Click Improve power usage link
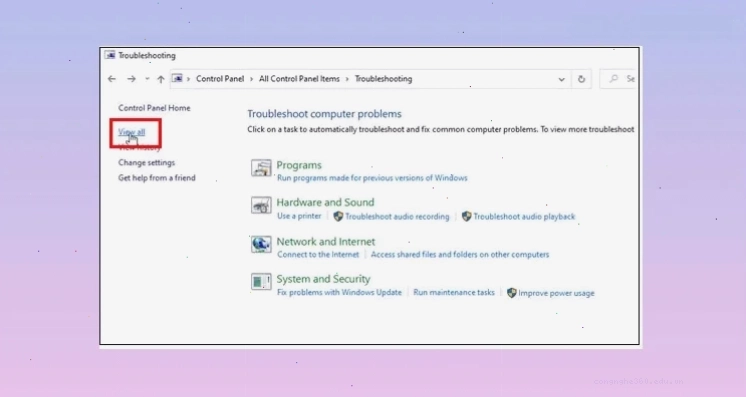 pos(556,293)
